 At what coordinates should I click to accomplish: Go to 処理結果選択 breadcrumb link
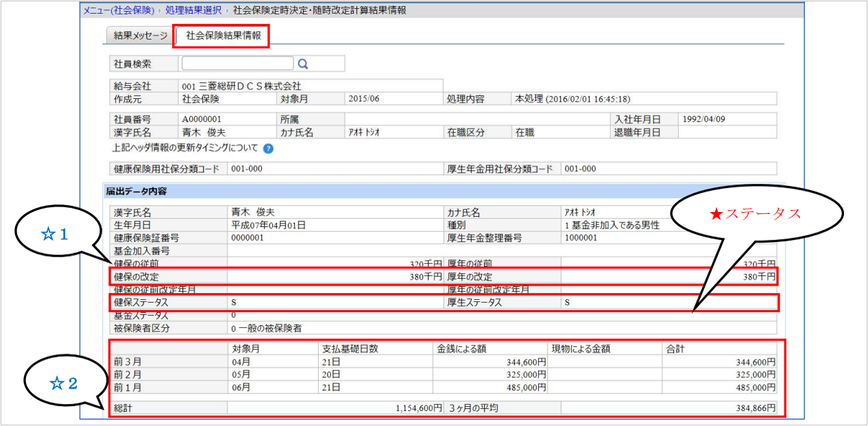pyautogui.click(x=193, y=10)
